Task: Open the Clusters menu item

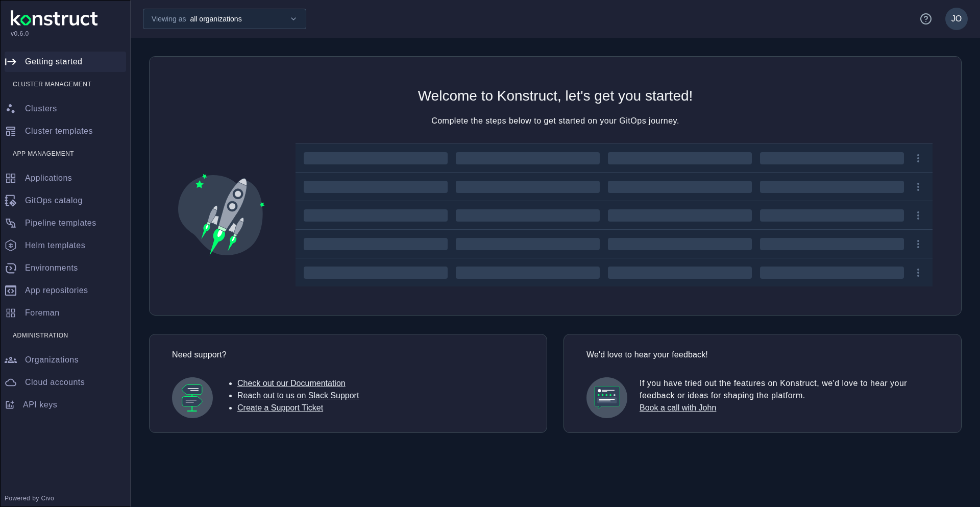Action: [x=65, y=109]
